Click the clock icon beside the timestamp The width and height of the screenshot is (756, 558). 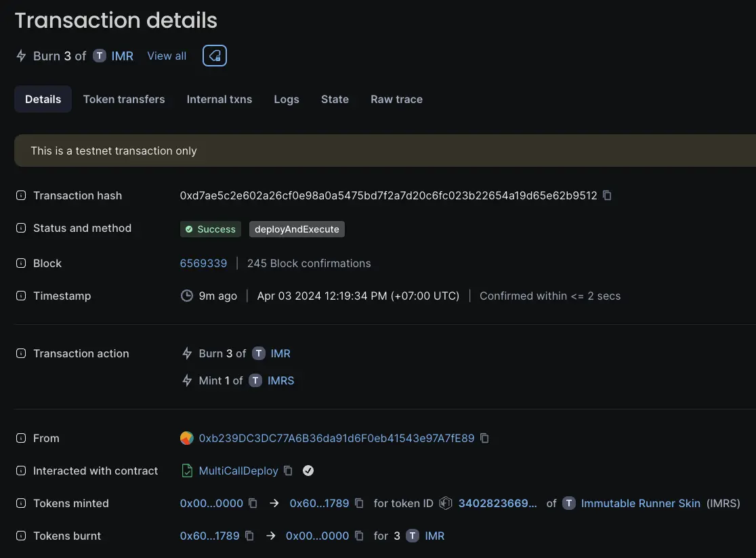click(186, 296)
